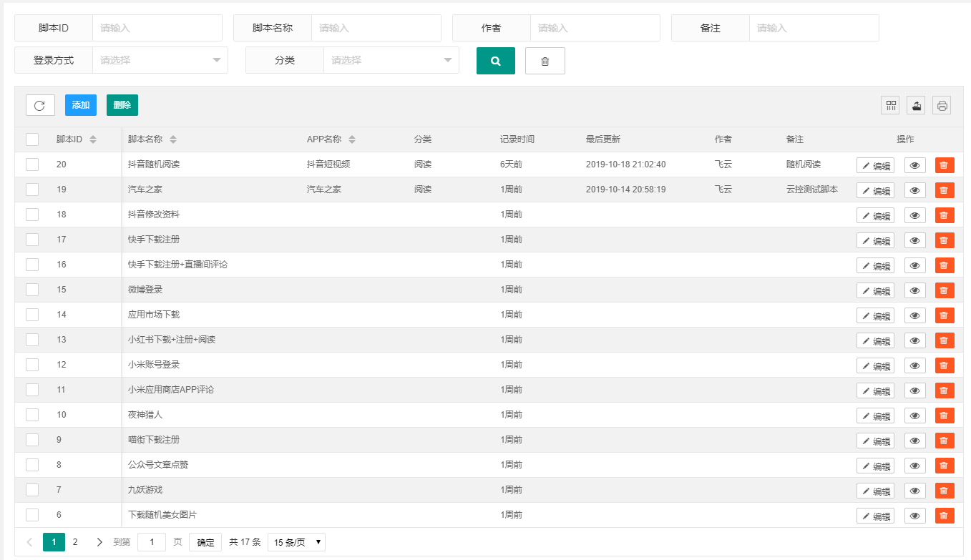Open the 15 条/页 page size dropdown
The width and height of the screenshot is (971, 560).
click(297, 542)
